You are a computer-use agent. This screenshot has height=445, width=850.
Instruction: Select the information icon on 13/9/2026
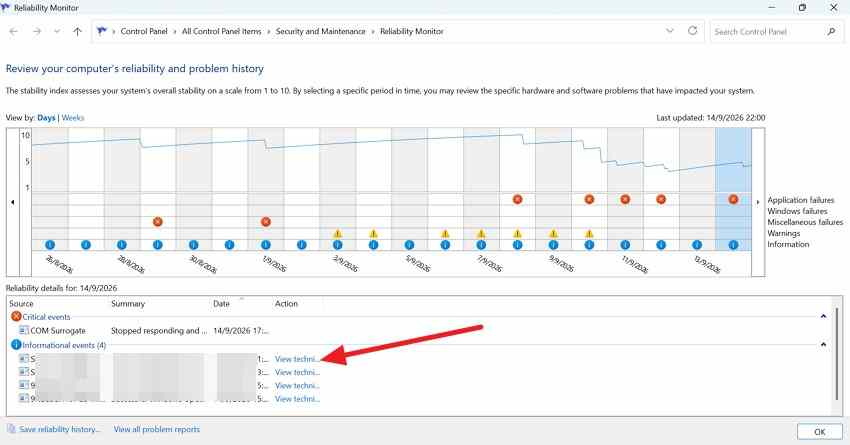pos(697,245)
